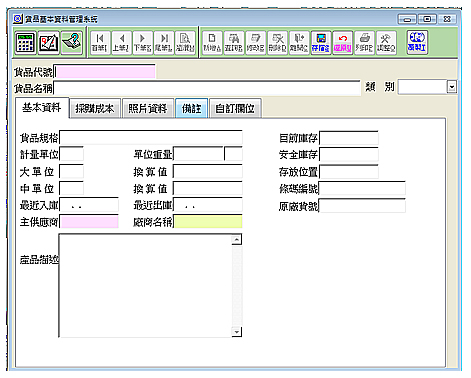Open the adjust settings tools icon
The image size is (471, 378).
386,42
